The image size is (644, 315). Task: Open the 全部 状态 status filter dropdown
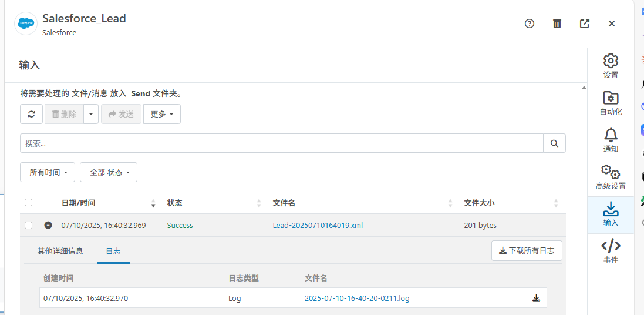pos(109,172)
